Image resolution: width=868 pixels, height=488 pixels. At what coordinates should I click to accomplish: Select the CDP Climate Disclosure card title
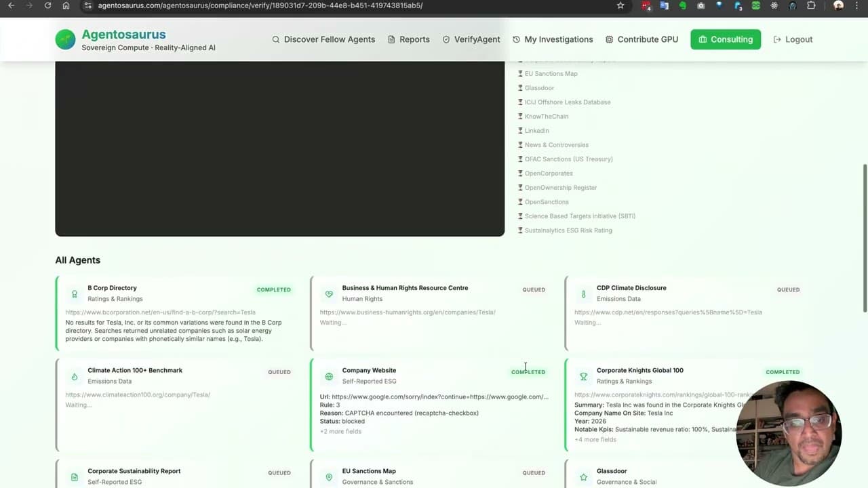[631, 288]
